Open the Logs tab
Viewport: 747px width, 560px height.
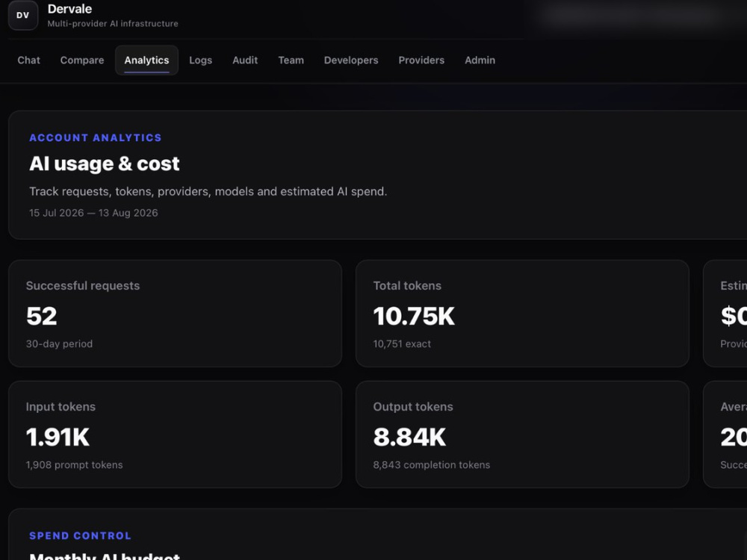coord(200,60)
